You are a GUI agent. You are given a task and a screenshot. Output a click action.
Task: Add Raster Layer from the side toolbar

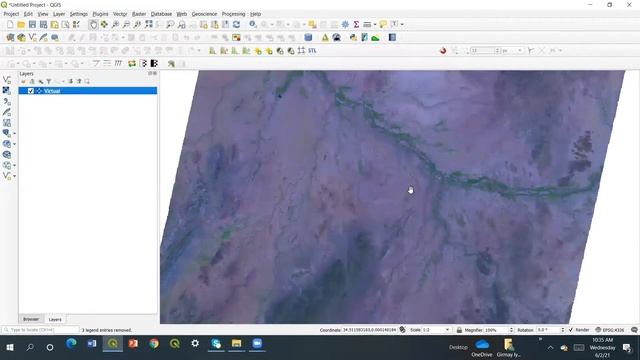click(7, 91)
